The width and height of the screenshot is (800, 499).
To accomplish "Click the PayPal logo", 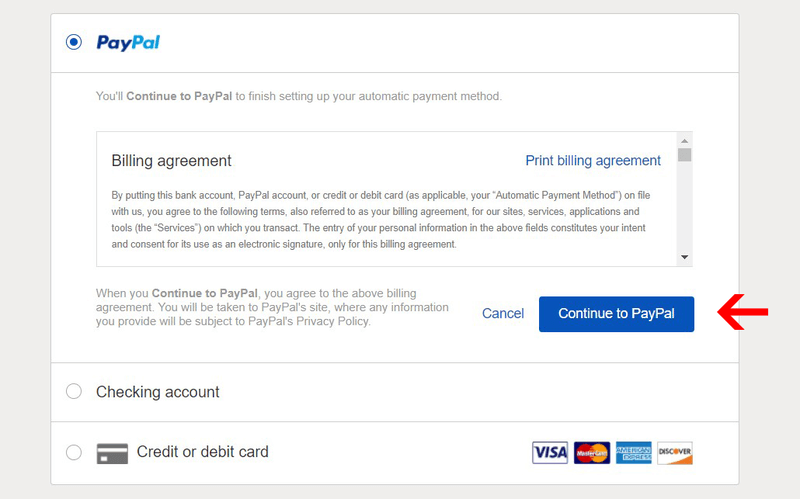I will (128, 42).
